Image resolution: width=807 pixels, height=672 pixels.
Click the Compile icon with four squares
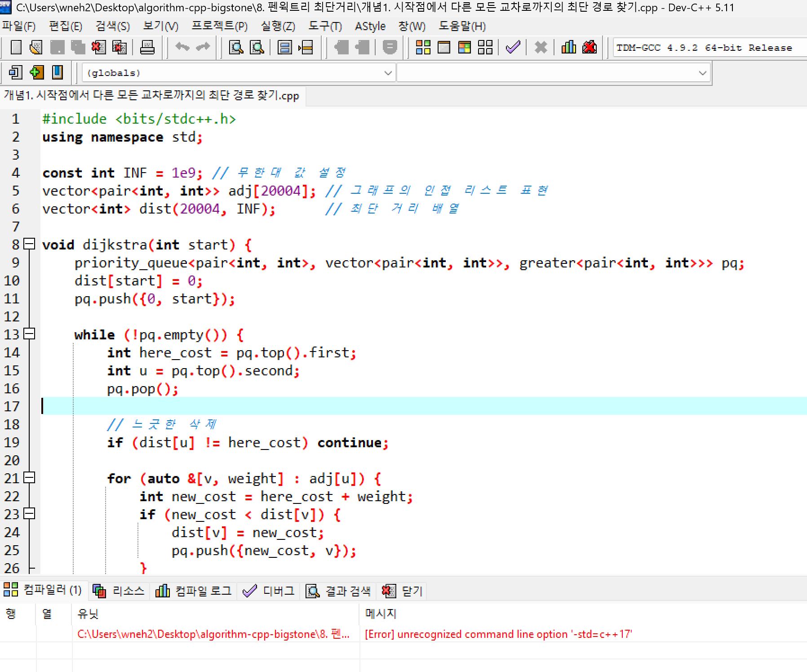pos(423,47)
